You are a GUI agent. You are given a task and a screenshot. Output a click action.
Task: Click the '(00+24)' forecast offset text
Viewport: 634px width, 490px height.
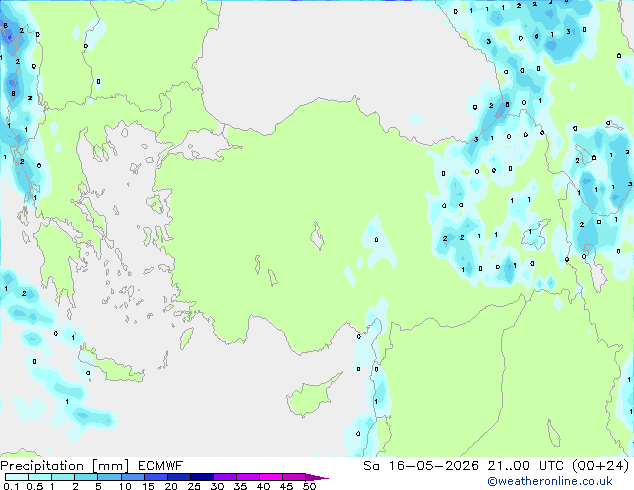coord(601,466)
